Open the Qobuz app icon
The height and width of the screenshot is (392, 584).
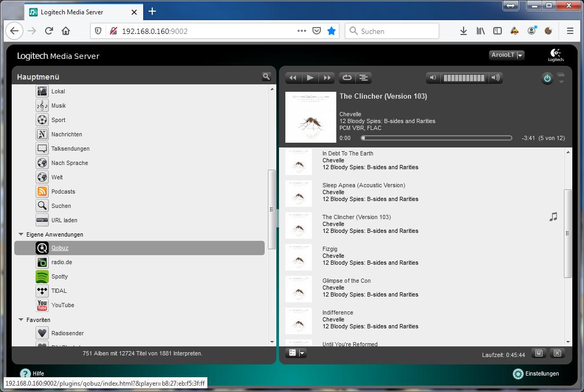(x=42, y=248)
